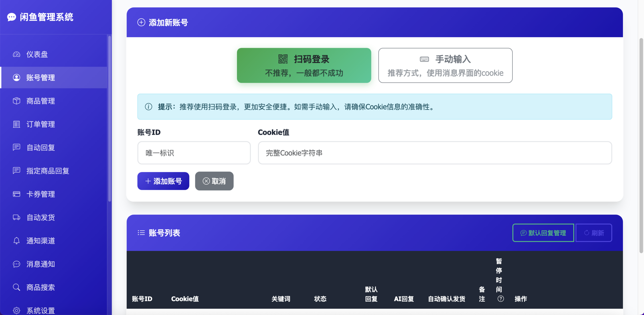Open the 指定商品回复 menu entry
The width and height of the screenshot is (644, 315).
pyautogui.click(x=48, y=171)
